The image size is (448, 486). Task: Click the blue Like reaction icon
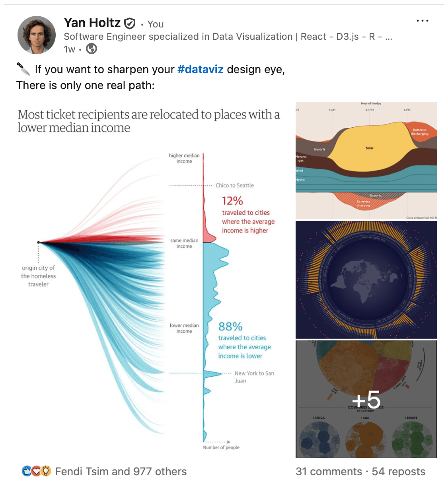[x=27, y=471]
